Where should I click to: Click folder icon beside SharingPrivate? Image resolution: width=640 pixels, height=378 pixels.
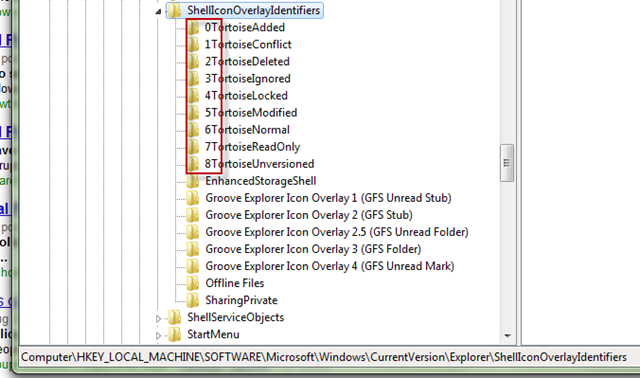pyautogui.click(x=193, y=301)
